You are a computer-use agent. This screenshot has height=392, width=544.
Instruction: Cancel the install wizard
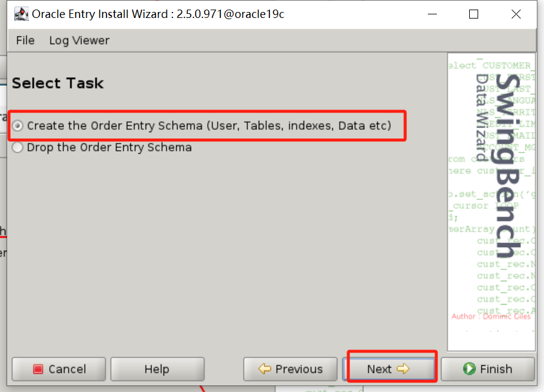click(x=59, y=369)
